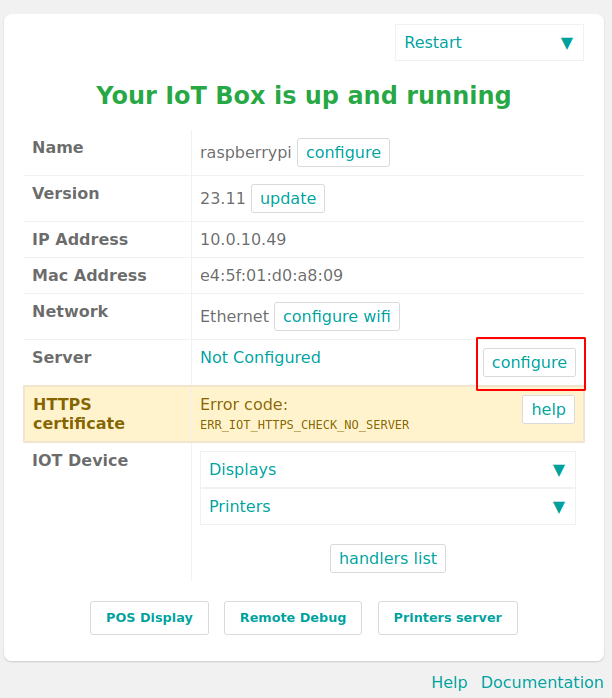Launch Remote Debug

click(293, 618)
